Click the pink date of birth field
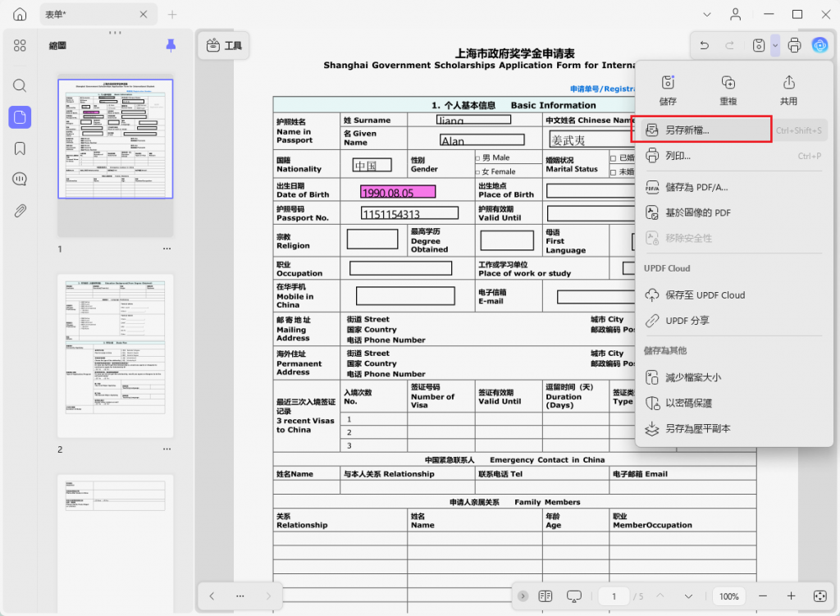This screenshot has height=616, width=840. (x=398, y=192)
